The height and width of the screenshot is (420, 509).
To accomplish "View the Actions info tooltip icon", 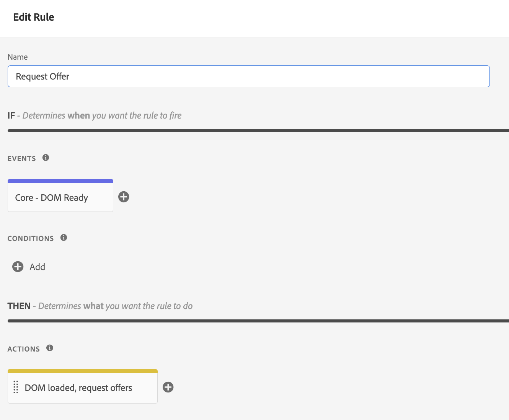I will tap(50, 348).
